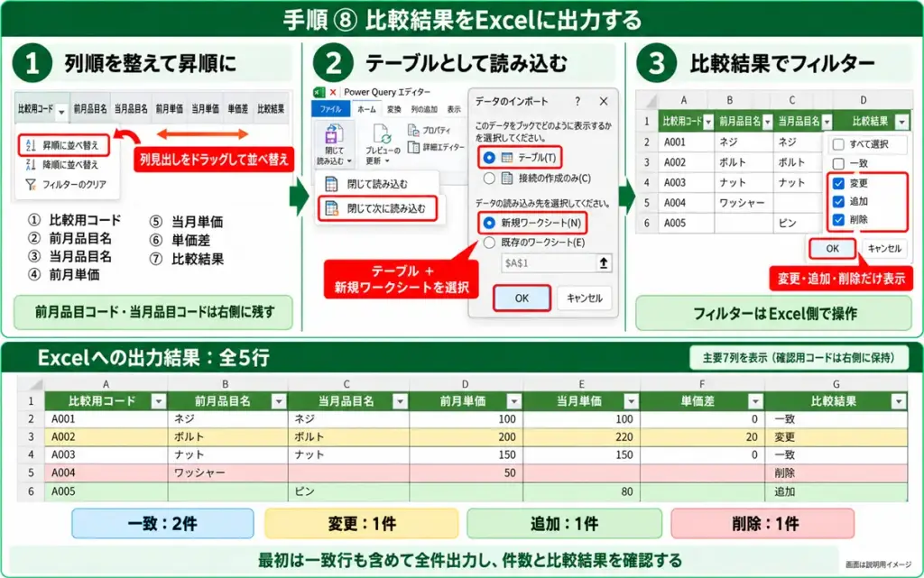Open 単価差 filter arrow in output sheet

[755, 402]
